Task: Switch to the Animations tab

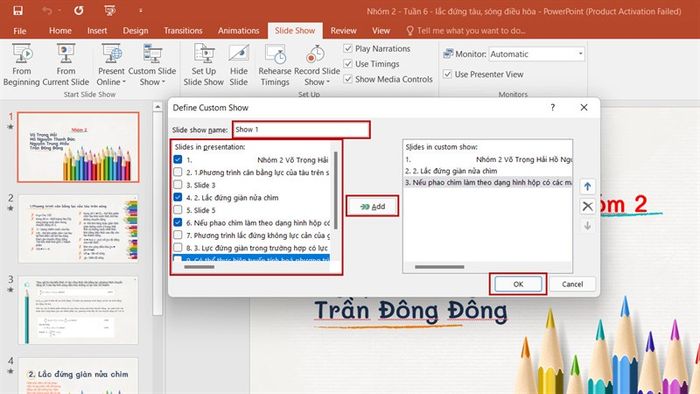Action: coord(238,30)
